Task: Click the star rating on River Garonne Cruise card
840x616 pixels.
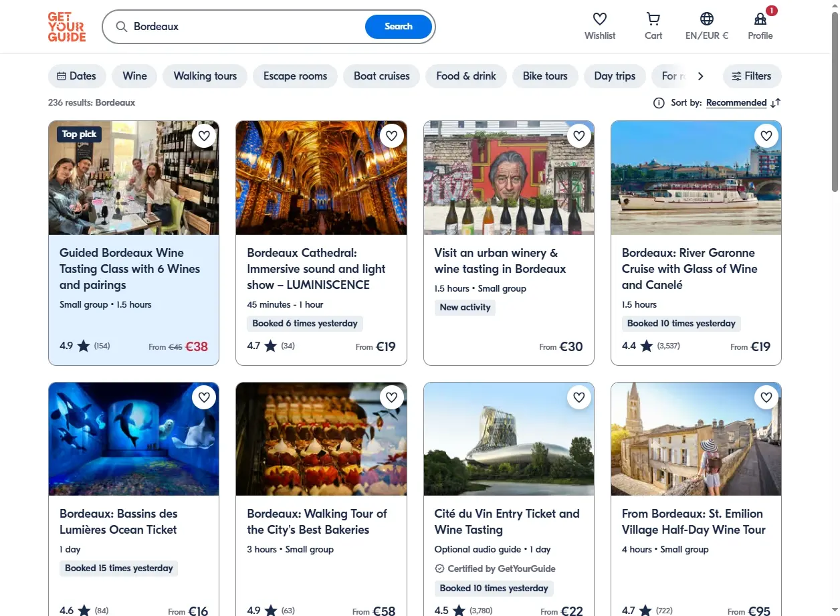Action: 647,346
